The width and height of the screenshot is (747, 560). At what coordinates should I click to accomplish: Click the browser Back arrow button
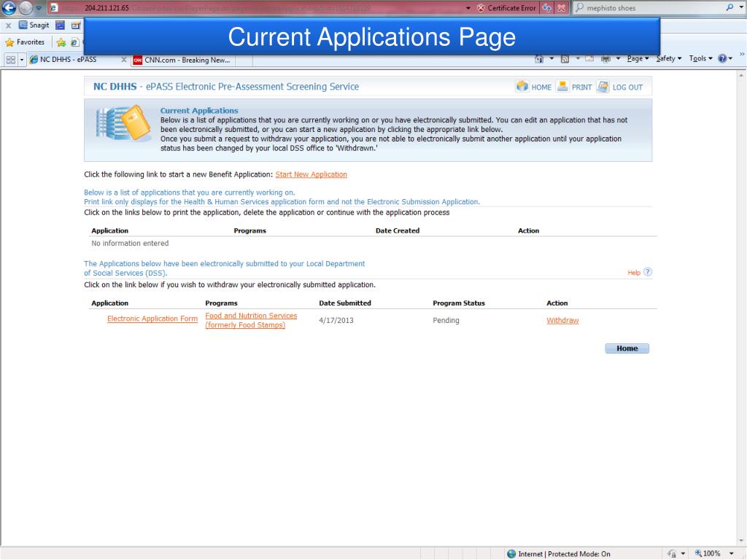point(9,7)
